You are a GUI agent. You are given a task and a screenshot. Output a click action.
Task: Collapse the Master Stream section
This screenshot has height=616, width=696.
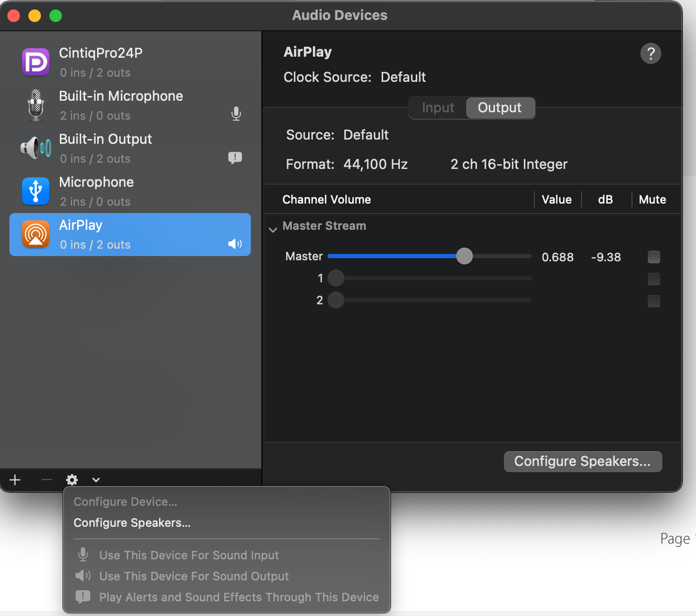pyautogui.click(x=273, y=229)
